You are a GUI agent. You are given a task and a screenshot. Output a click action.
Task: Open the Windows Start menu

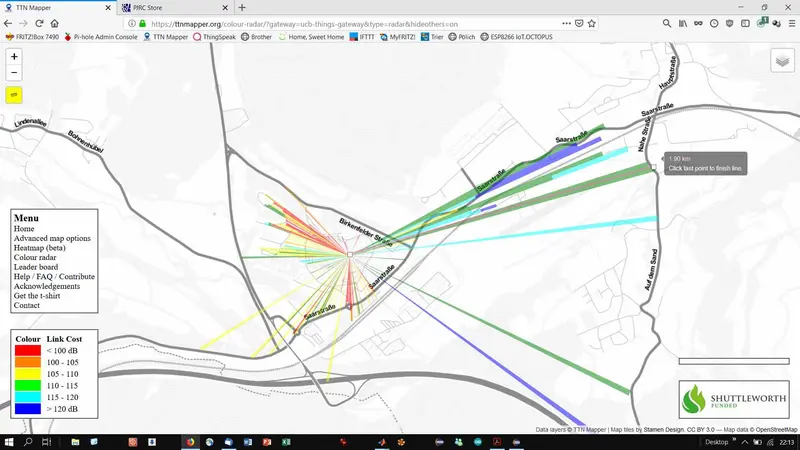(x=9, y=442)
